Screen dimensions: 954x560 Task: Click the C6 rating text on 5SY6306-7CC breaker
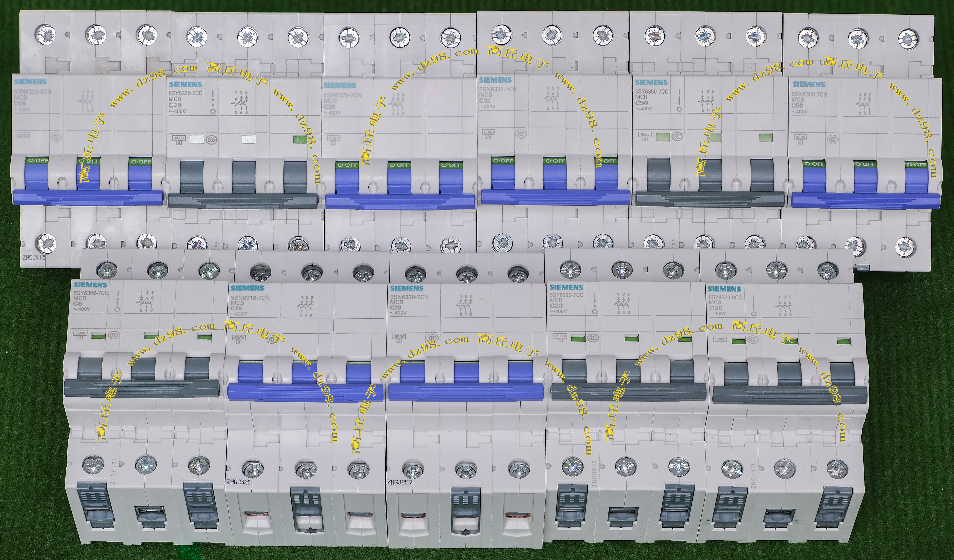pyautogui.click(x=78, y=303)
